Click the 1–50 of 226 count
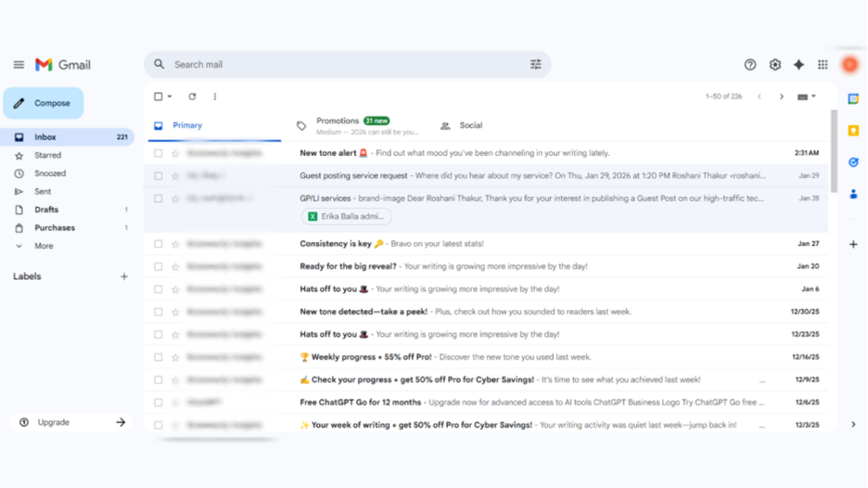The height and width of the screenshot is (488, 868). pyautogui.click(x=723, y=96)
